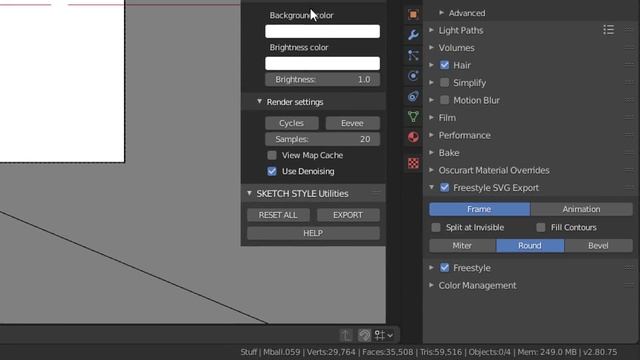Open the Texture tab checkerboard icon
This screenshot has width=640, height=360.
[x=413, y=163]
